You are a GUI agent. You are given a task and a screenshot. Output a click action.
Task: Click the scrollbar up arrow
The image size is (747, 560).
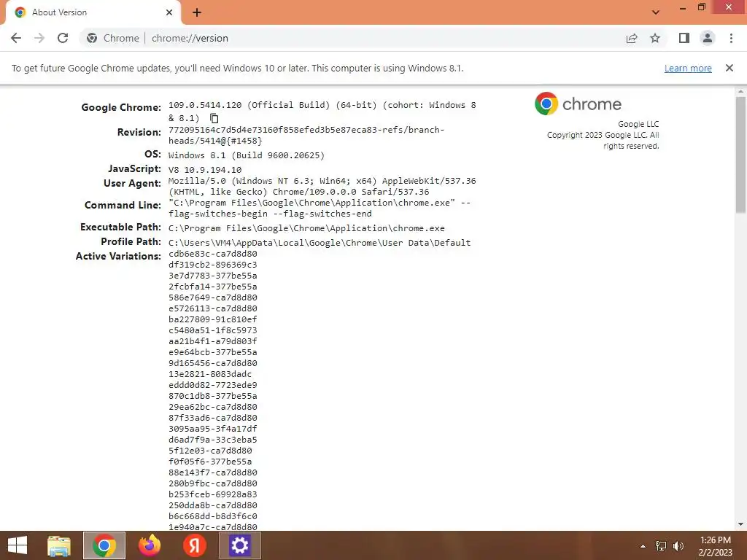[x=740, y=91]
